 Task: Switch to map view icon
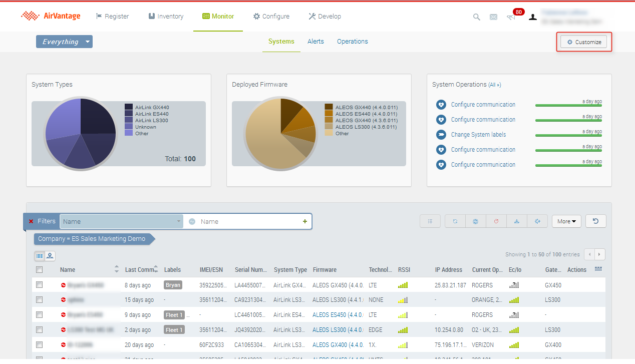(x=50, y=256)
